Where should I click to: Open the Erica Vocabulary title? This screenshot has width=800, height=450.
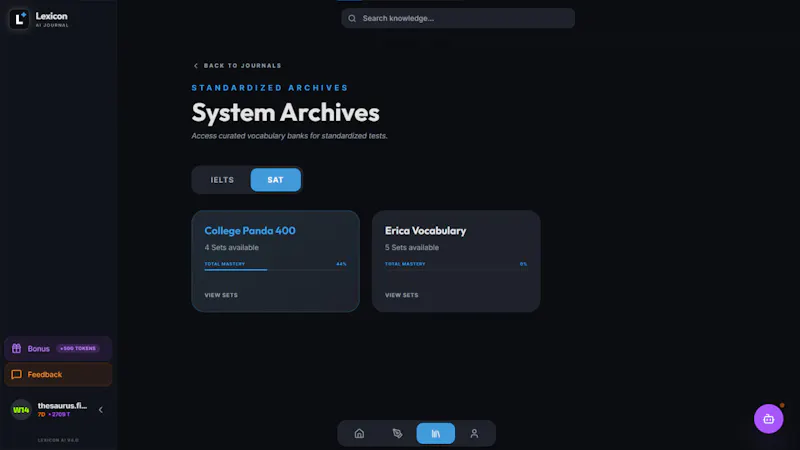[426, 231]
